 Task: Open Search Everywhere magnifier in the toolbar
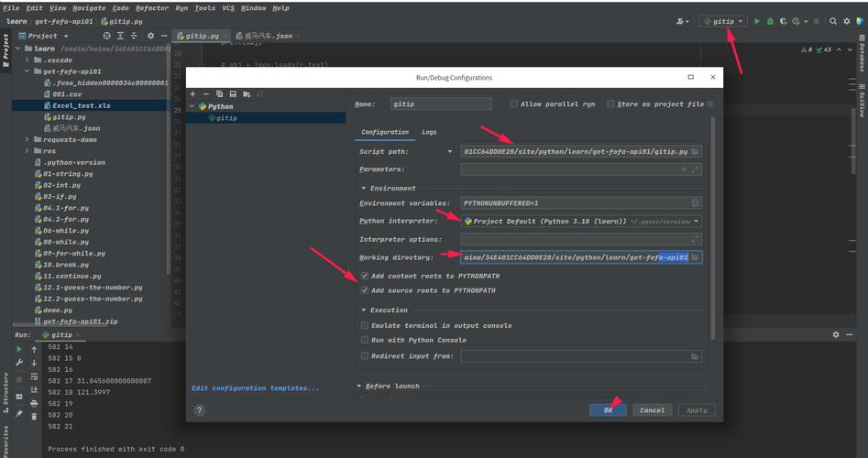(x=833, y=21)
